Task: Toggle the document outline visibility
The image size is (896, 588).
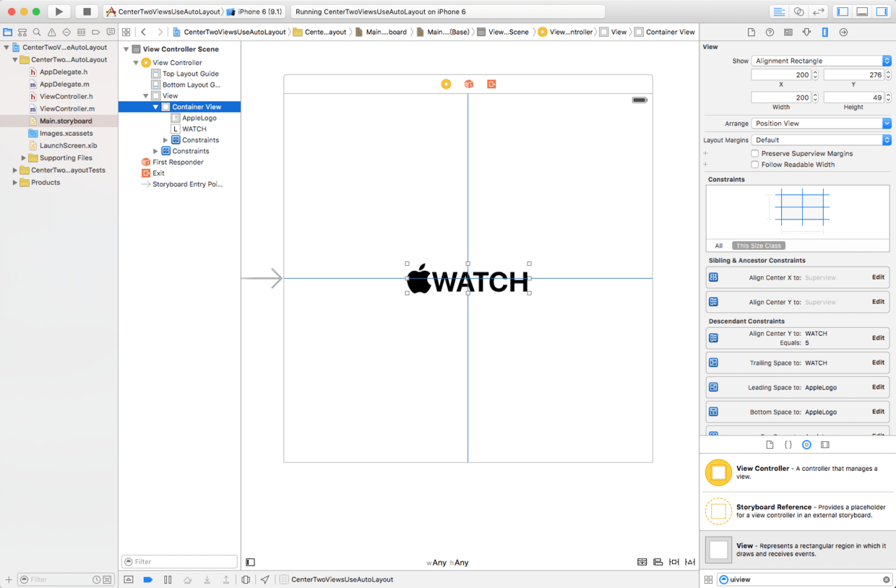Action: tap(250, 562)
